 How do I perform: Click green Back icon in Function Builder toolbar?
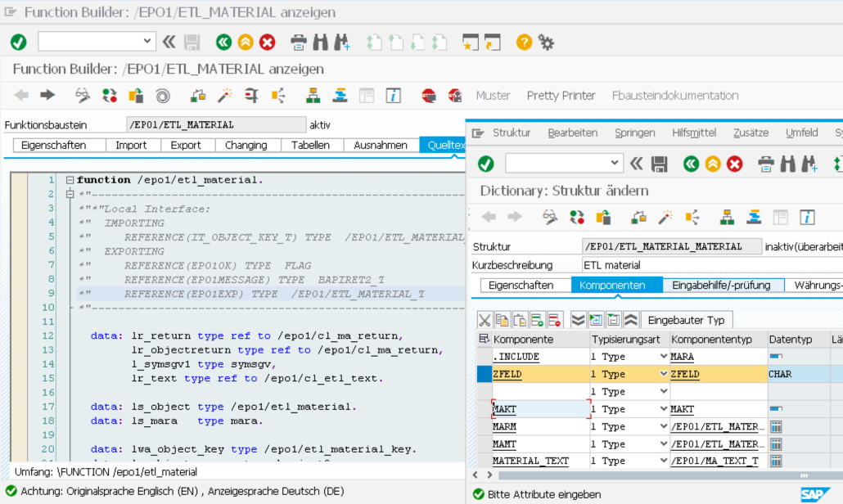223,42
